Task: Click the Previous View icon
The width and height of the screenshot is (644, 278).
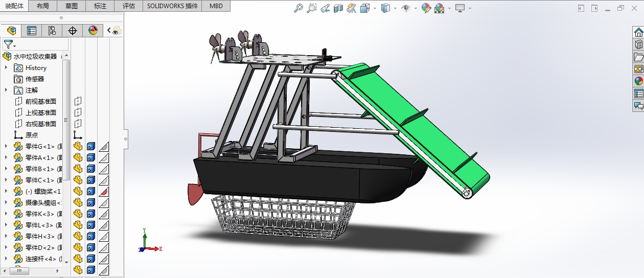Action: click(x=325, y=8)
